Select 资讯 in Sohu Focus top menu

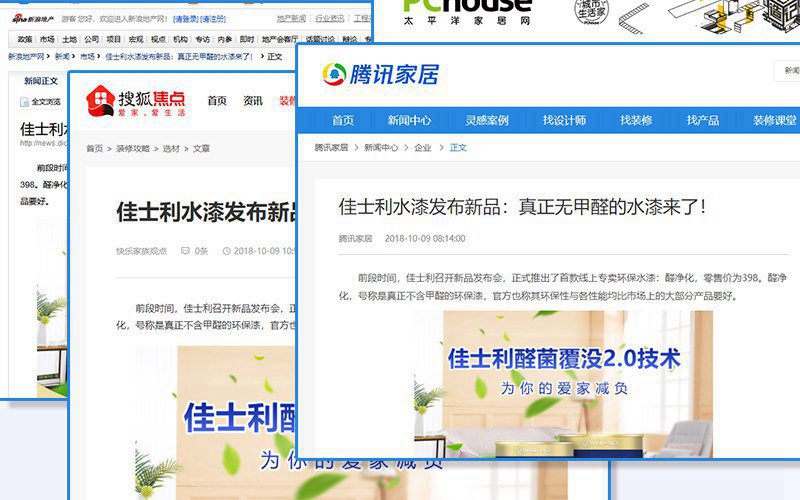253,101
